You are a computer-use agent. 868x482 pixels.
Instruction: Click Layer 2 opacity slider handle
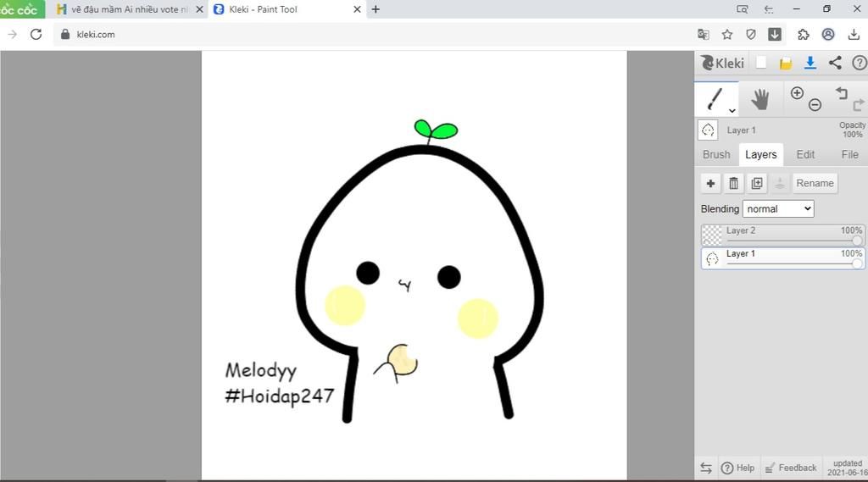[x=857, y=241]
